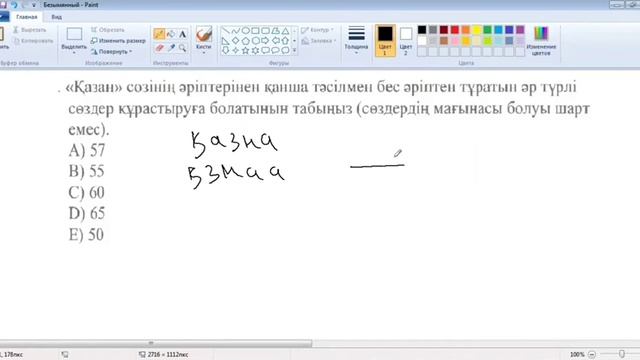Screen dimensions: 640x360
Task: Switch to the Вид tab
Action: pyautogui.click(x=56, y=17)
